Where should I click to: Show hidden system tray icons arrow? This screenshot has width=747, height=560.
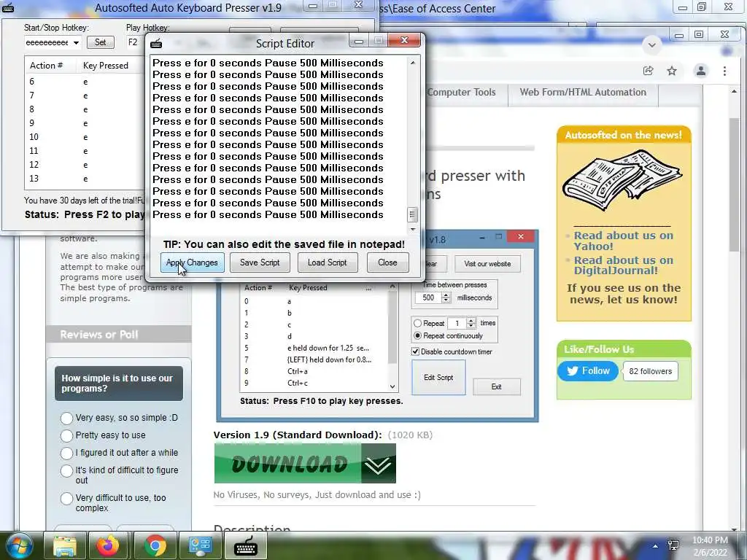656,546
